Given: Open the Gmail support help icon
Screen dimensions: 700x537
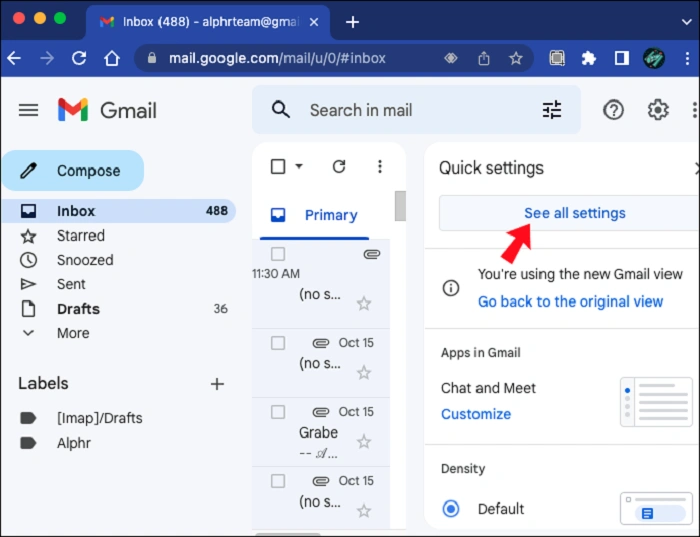Looking at the screenshot, I should (613, 110).
